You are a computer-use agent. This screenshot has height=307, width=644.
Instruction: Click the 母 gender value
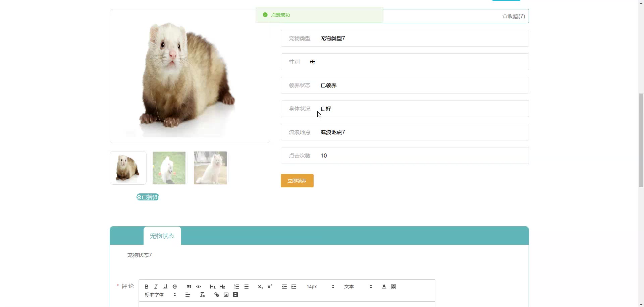313,62
